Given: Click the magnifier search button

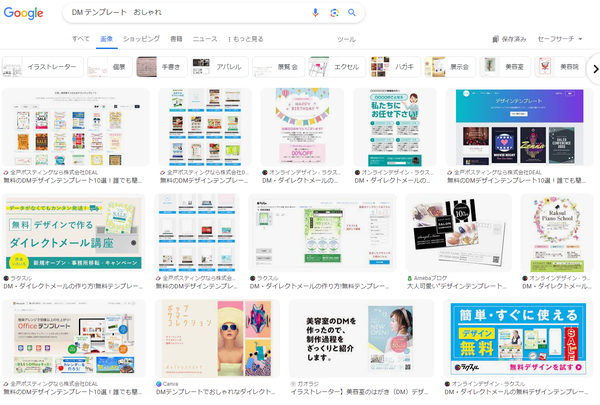Looking at the screenshot, I should tap(352, 13).
